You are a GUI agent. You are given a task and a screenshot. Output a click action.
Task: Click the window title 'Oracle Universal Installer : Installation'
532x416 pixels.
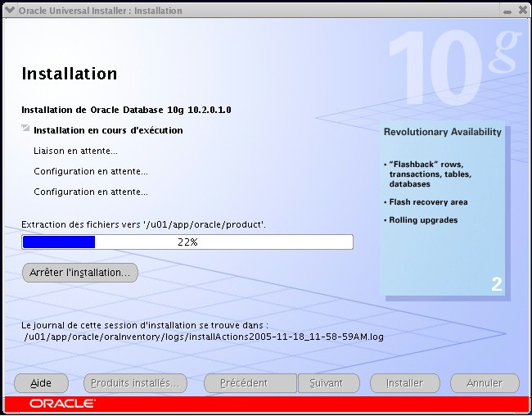(x=101, y=11)
